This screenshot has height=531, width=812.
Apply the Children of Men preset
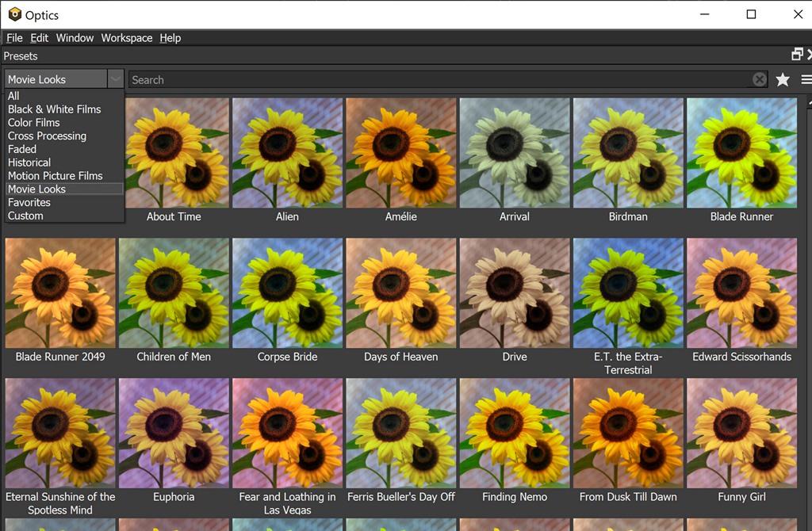pos(174,293)
